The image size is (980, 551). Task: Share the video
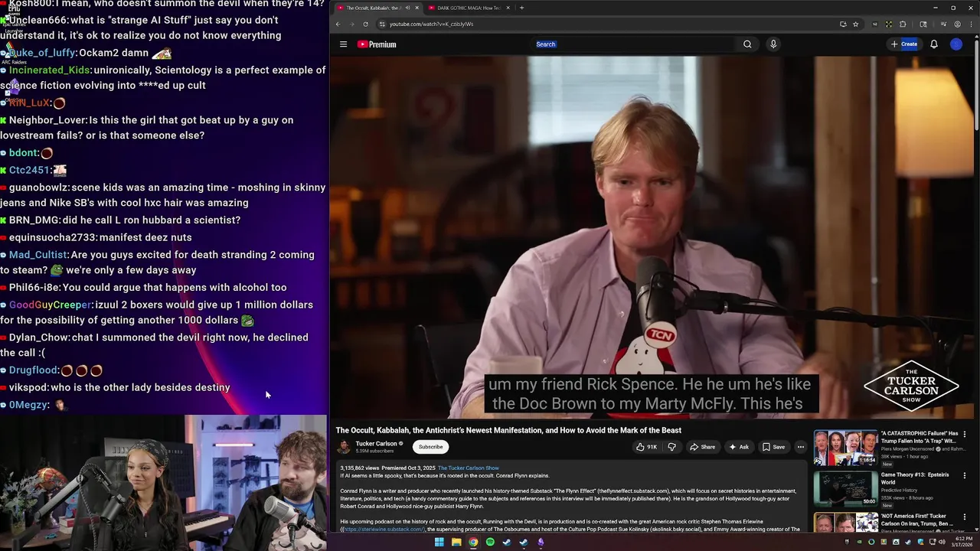click(x=702, y=447)
